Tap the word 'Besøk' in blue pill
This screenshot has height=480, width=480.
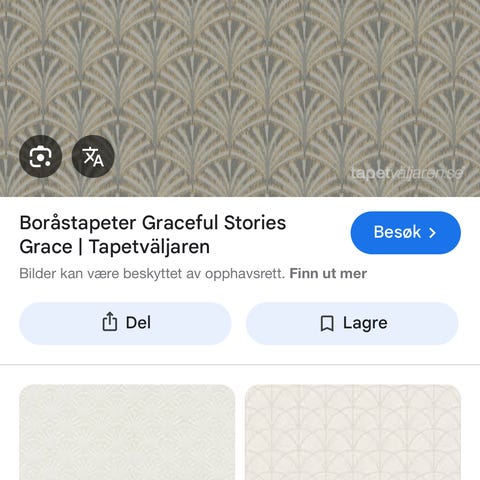click(397, 232)
